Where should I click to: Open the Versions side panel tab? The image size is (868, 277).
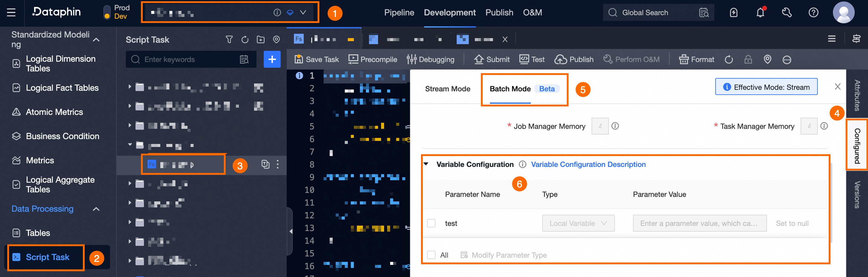tap(857, 195)
